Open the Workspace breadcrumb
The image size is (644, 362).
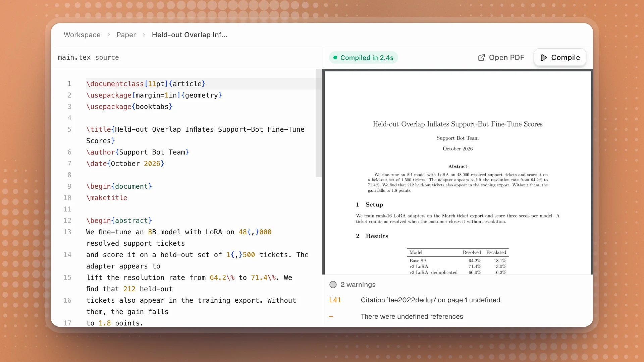(82, 35)
